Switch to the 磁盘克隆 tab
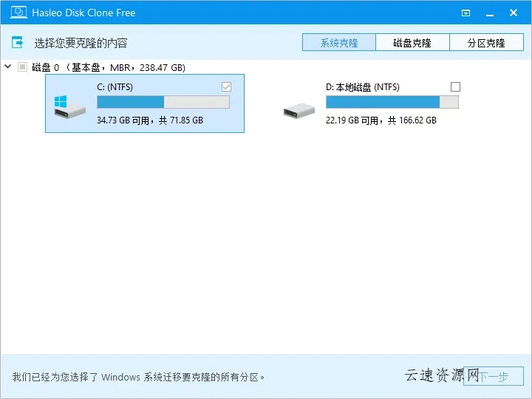Viewport: 532px width, 399px height. [412, 42]
